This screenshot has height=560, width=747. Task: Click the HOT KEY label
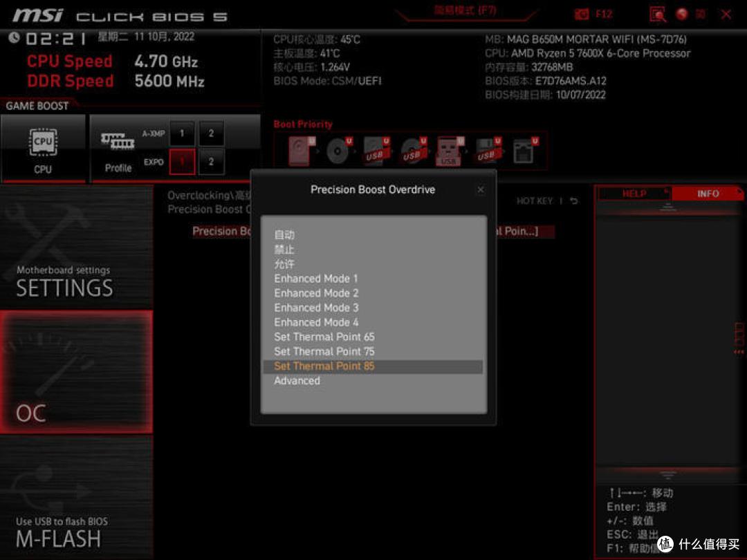click(535, 201)
